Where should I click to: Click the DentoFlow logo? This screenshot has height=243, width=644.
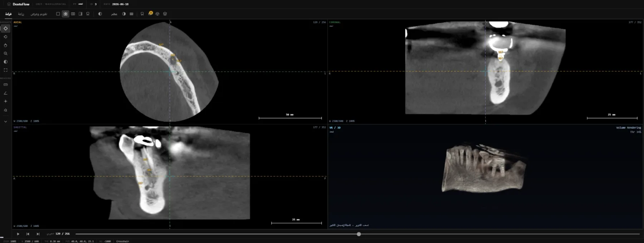click(19, 4)
